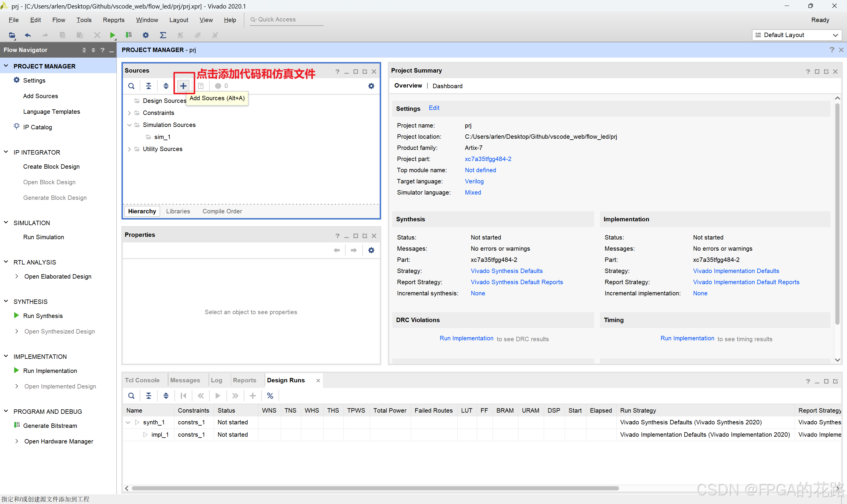Open the Flow menu
Image resolution: width=847 pixels, height=504 pixels.
[x=59, y=20]
